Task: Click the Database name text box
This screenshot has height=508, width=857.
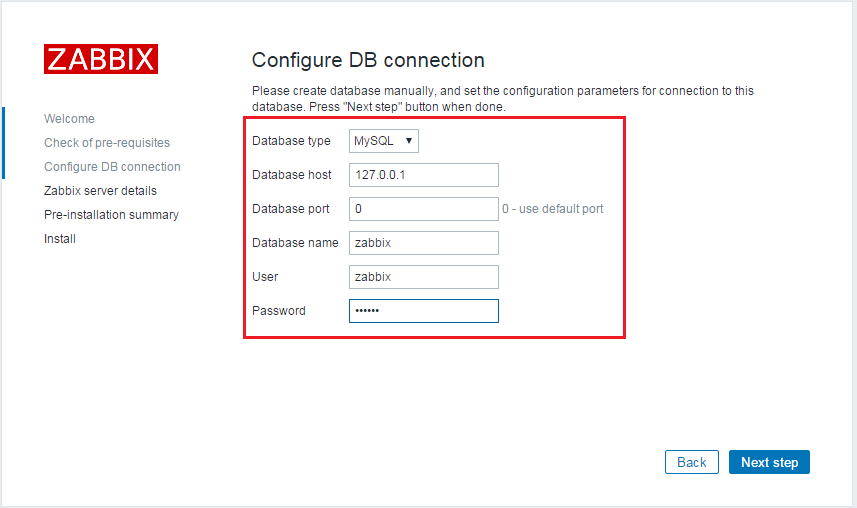Action: pyautogui.click(x=423, y=243)
